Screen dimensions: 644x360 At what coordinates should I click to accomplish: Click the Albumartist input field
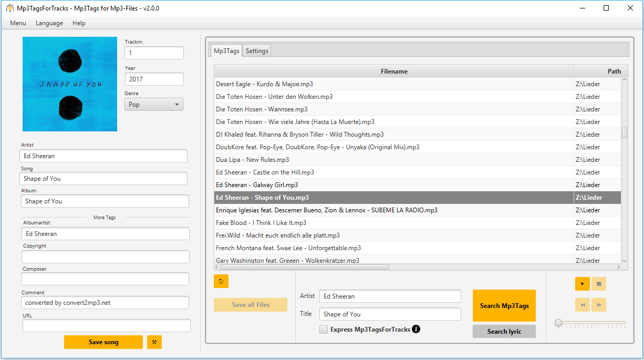tap(106, 234)
